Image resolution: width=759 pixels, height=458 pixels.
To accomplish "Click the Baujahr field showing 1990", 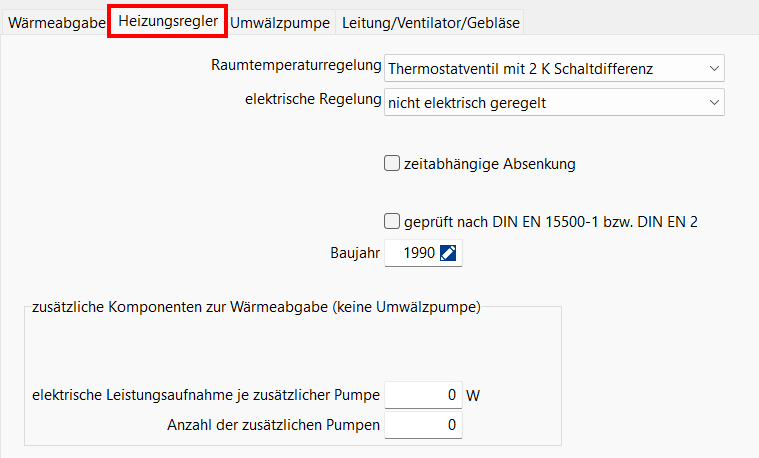I will coord(412,254).
